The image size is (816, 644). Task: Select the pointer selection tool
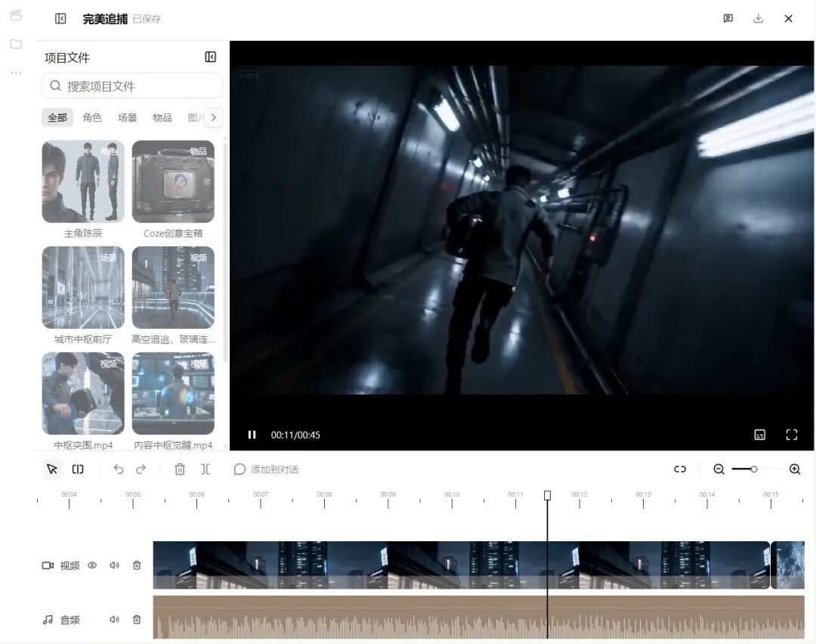click(52, 469)
